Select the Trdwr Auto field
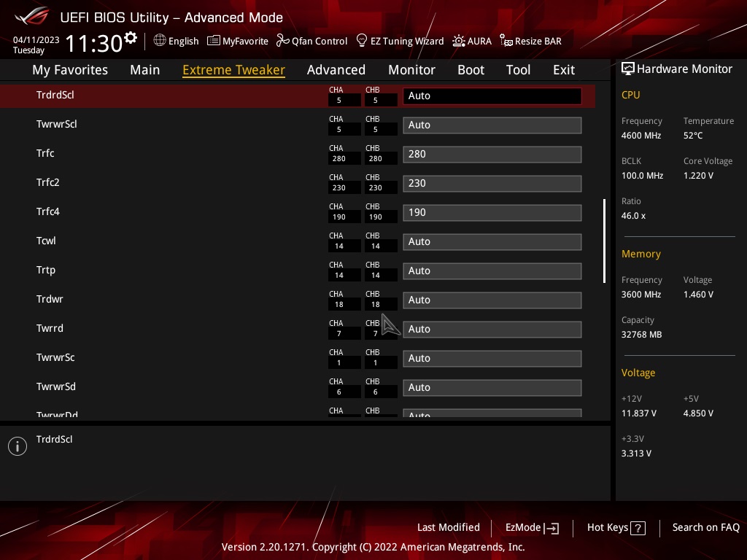This screenshot has width=747, height=560. point(492,300)
